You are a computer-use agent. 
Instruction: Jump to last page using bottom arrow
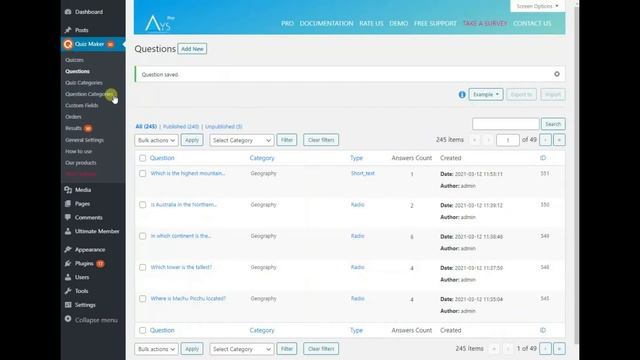pos(559,349)
